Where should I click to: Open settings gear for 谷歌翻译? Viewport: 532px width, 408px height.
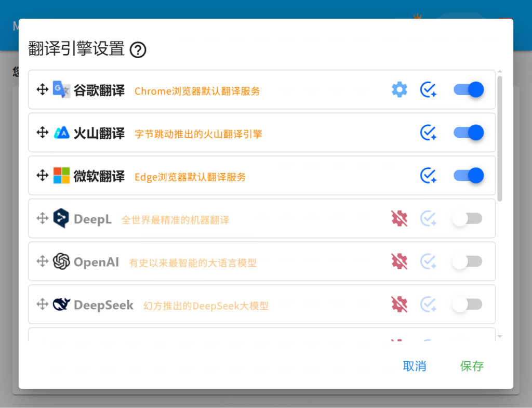pyautogui.click(x=400, y=89)
